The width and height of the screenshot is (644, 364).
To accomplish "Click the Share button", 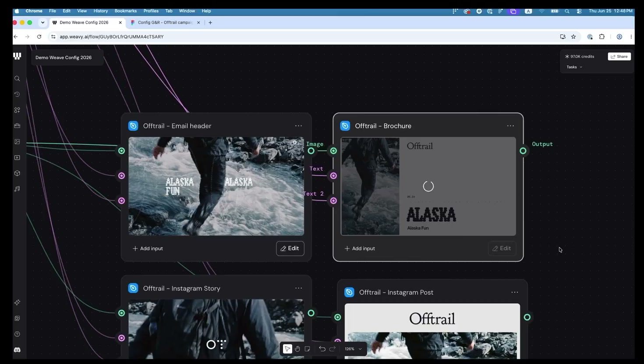I will [619, 57].
